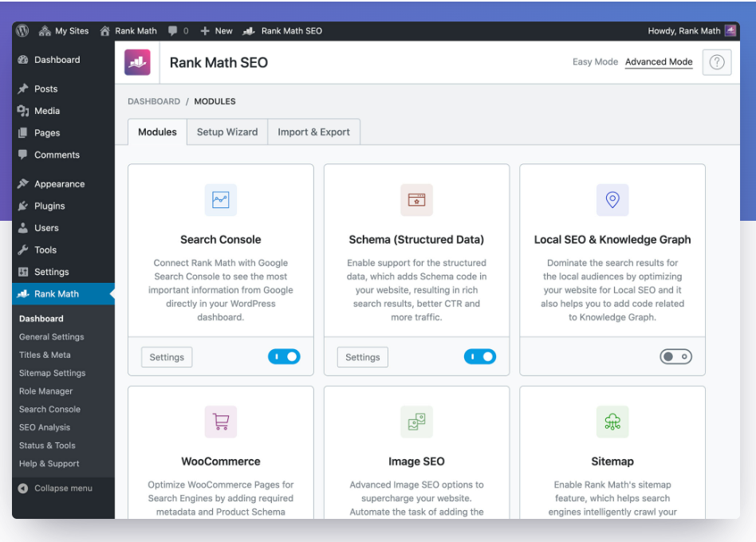Open Status & Tools submenu item
Image resolution: width=756 pixels, height=542 pixels.
pyautogui.click(x=47, y=446)
